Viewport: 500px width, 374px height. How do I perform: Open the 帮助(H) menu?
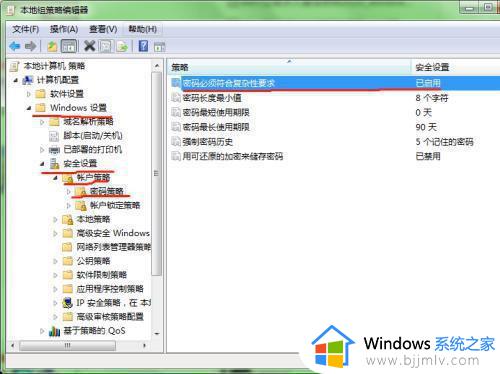tap(143, 29)
